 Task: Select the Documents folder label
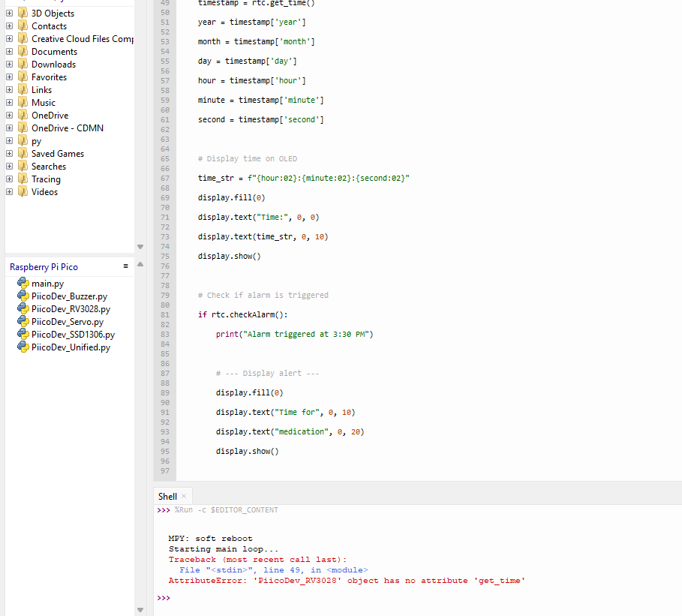tap(54, 52)
